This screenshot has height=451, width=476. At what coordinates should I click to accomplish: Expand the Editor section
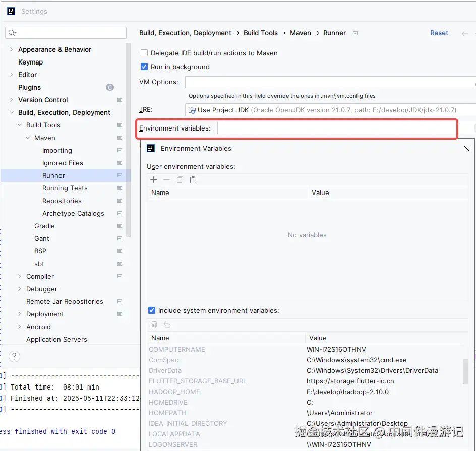(12, 75)
